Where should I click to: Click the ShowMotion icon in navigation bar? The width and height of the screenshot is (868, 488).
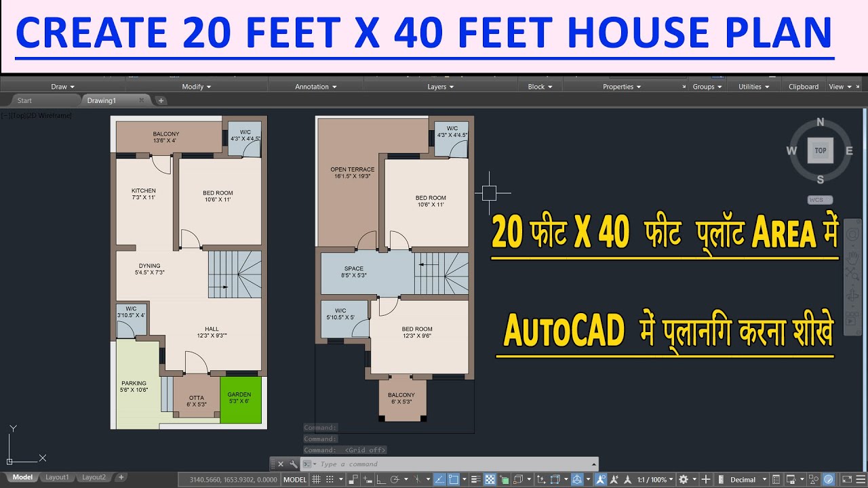pyautogui.click(x=852, y=319)
